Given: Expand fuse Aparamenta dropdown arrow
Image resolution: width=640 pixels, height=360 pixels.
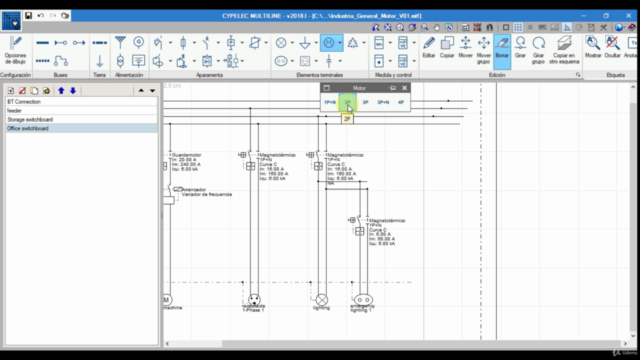Looking at the screenshot, I should click(194, 43).
